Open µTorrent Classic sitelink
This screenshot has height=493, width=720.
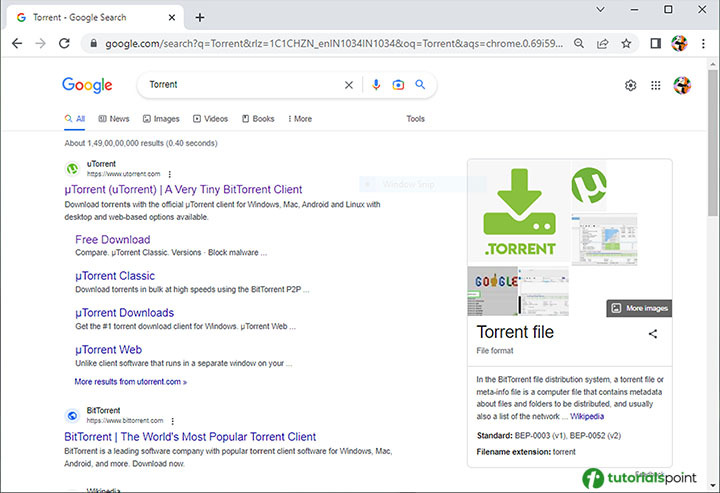[x=115, y=276]
